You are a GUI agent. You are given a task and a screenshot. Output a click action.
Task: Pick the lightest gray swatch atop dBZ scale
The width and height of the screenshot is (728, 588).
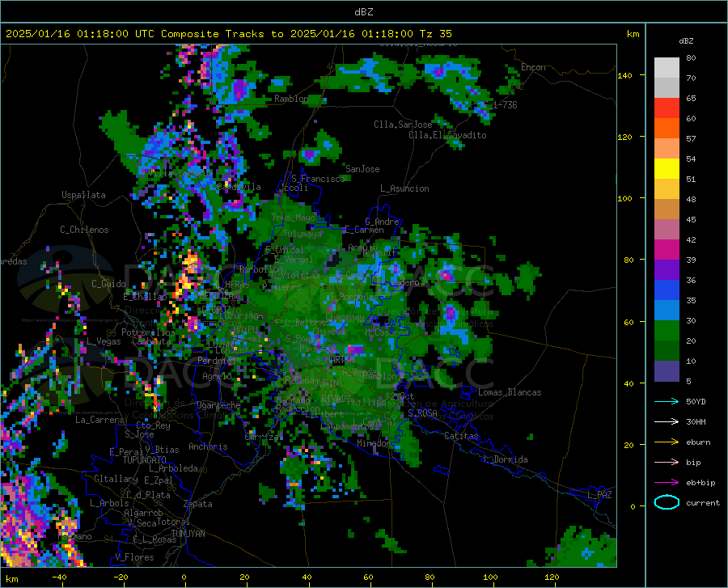coord(667,68)
